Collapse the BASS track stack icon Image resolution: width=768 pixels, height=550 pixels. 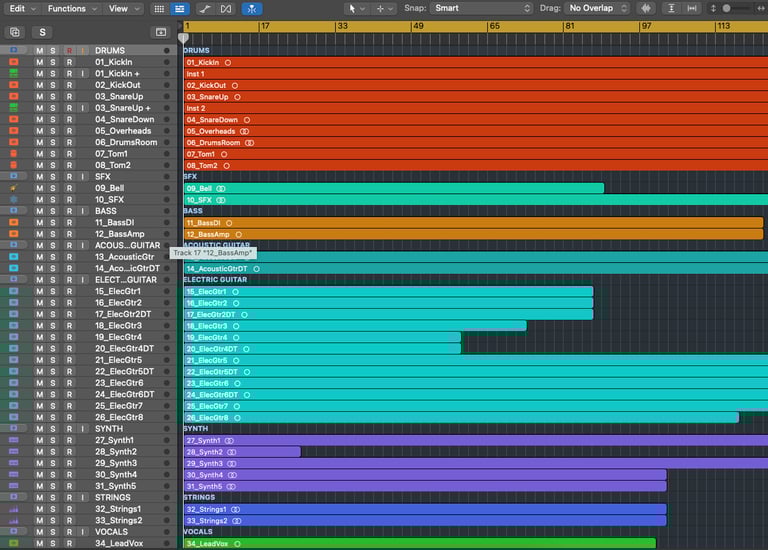tap(14, 210)
